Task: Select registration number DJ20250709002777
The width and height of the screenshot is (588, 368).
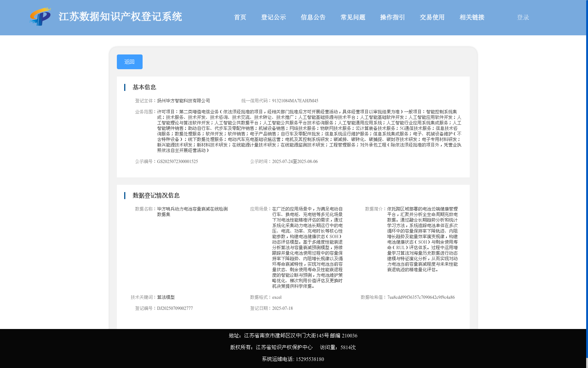Action: click(175, 308)
